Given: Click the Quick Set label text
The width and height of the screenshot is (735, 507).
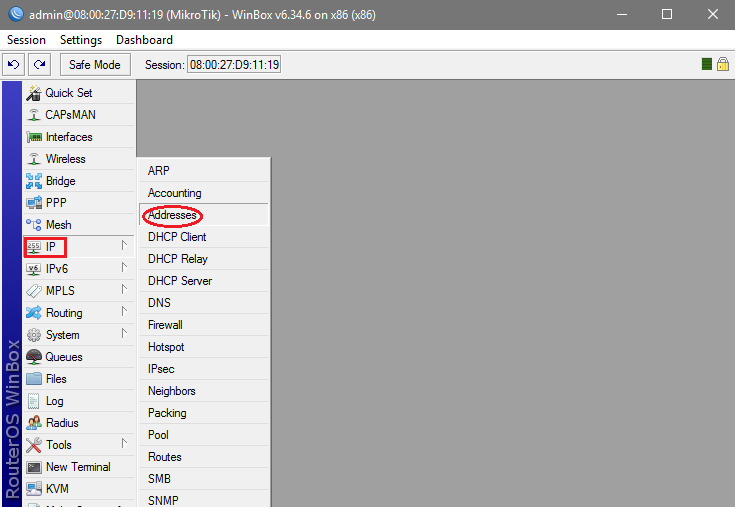Looking at the screenshot, I should tap(69, 93).
